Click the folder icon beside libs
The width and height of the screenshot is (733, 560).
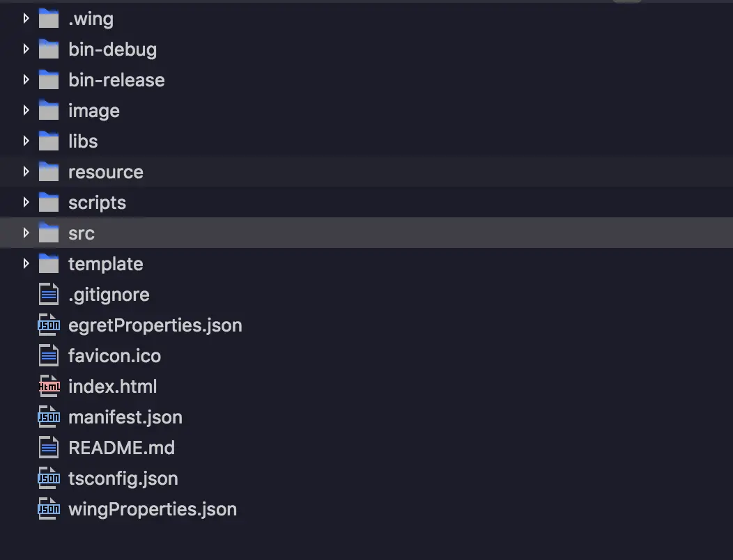pos(49,141)
